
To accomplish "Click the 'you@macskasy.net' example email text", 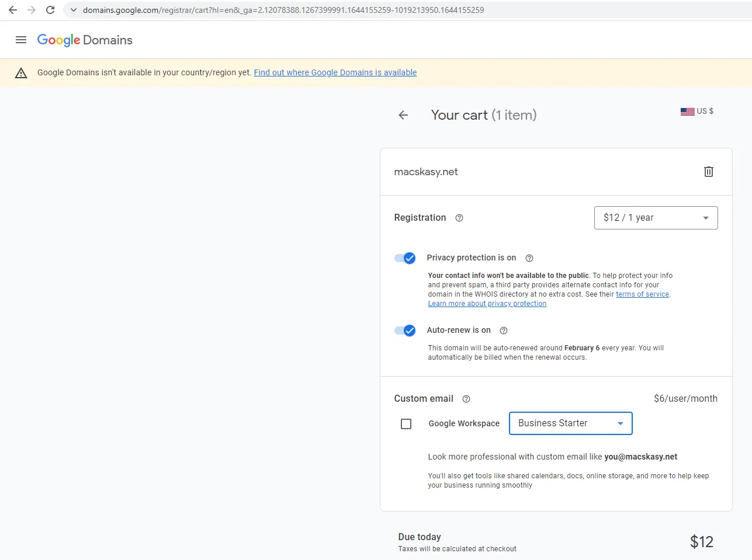I will pos(641,457).
